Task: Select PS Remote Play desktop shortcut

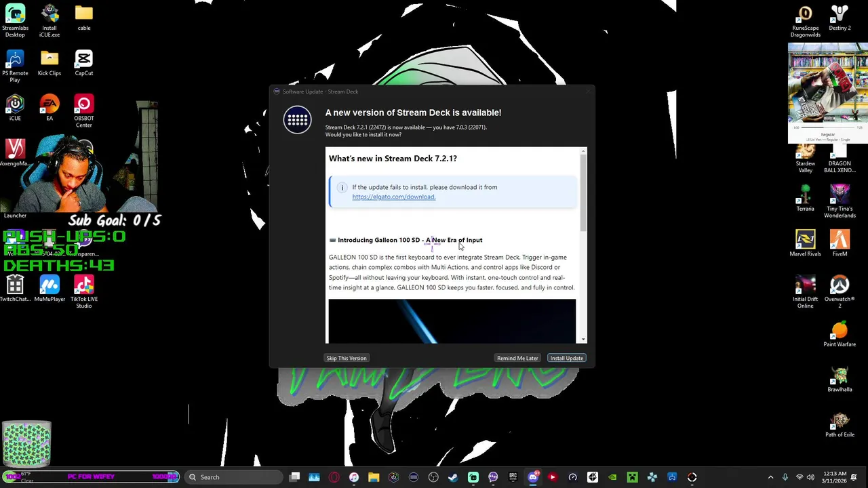Action: click(x=15, y=66)
